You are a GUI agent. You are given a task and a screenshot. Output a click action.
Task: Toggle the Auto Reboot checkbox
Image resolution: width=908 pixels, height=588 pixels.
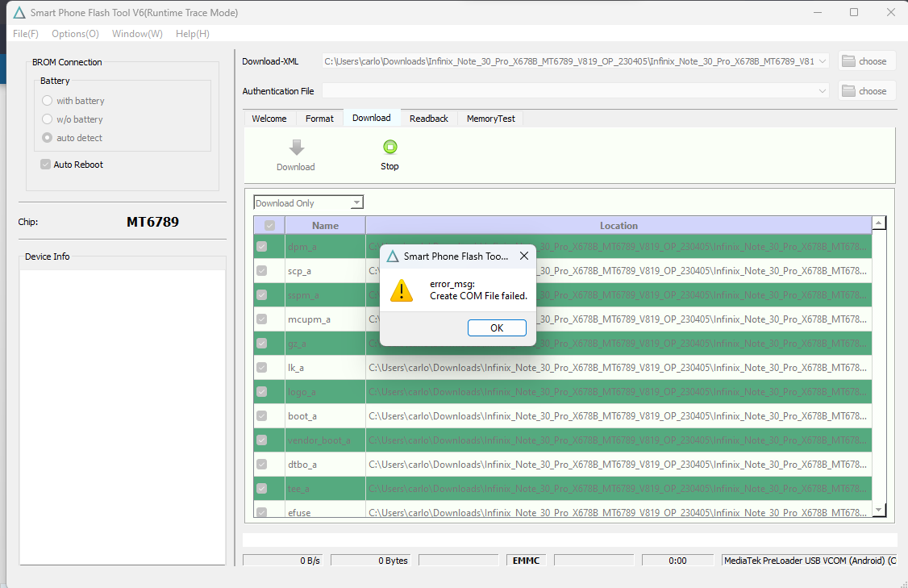tap(46, 165)
